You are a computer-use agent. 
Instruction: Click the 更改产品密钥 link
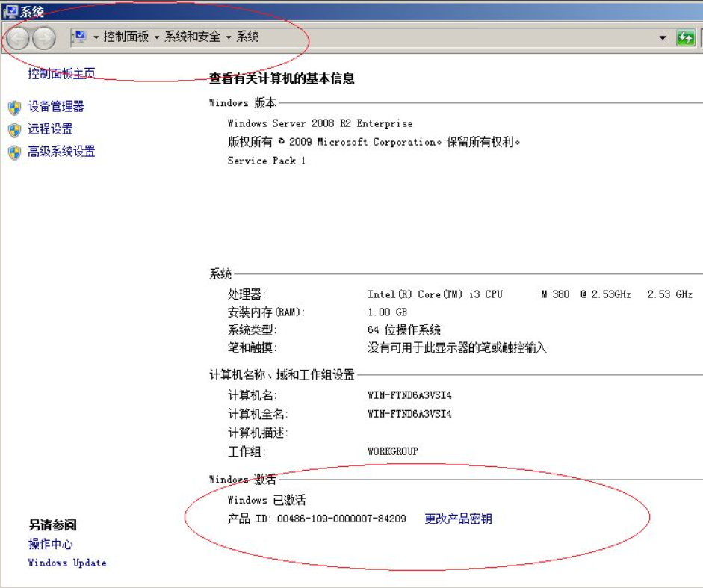coord(458,519)
